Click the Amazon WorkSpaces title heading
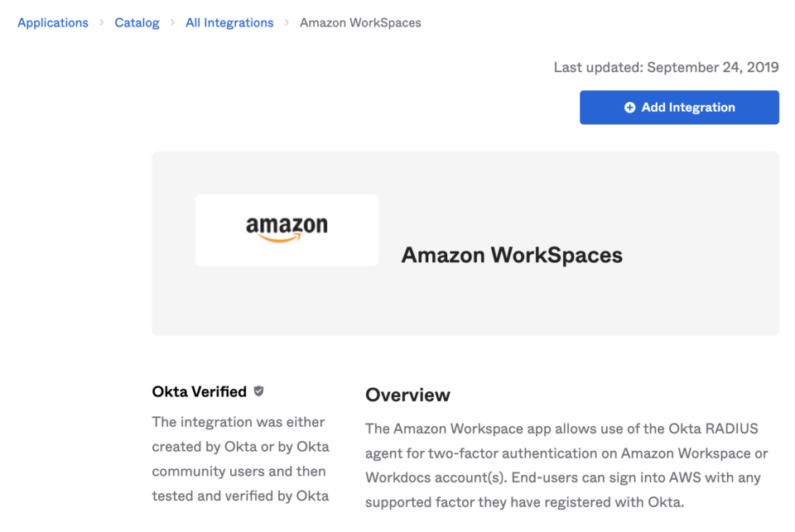795x532 pixels. click(x=511, y=255)
